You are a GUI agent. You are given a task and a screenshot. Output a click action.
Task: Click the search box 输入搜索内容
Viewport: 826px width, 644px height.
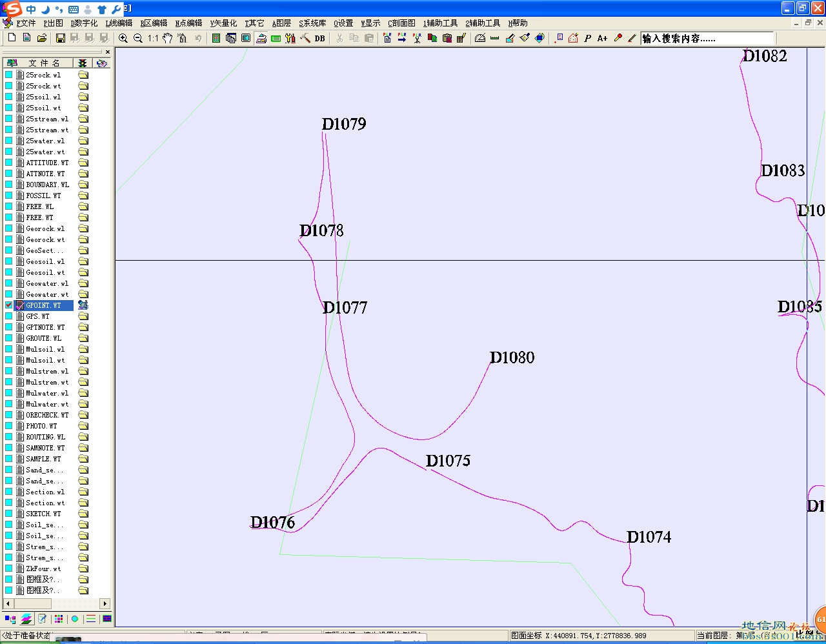(x=707, y=39)
